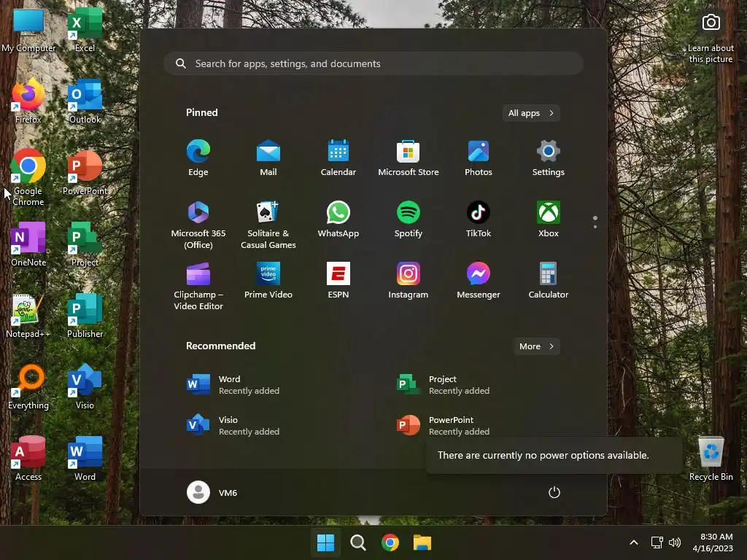Image resolution: width=747 pixels, height=560 pixels.
Task: Open Mail from pinned apps
Action: pyautogui.click(x=268, y=158)
